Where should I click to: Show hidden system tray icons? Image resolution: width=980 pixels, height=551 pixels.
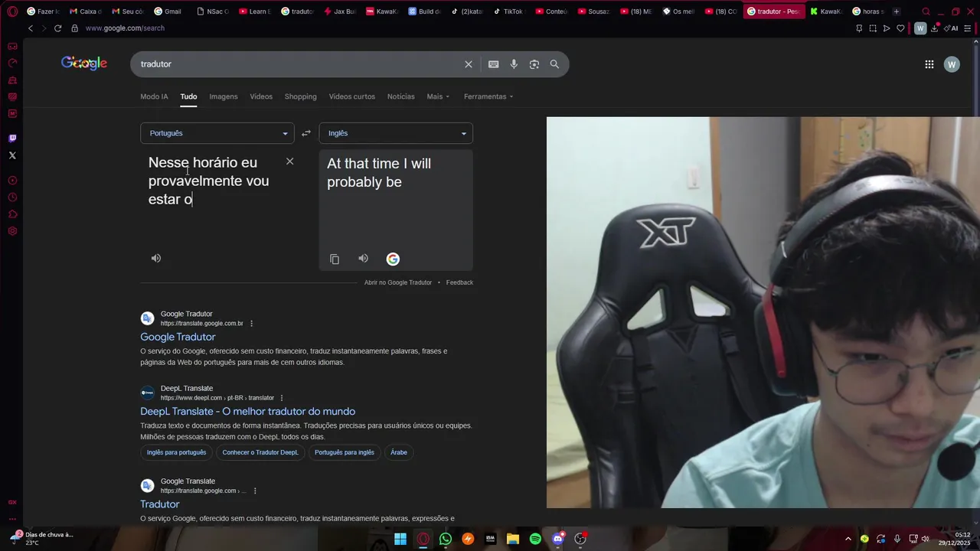pyautogui.click(x=848, y=539)
